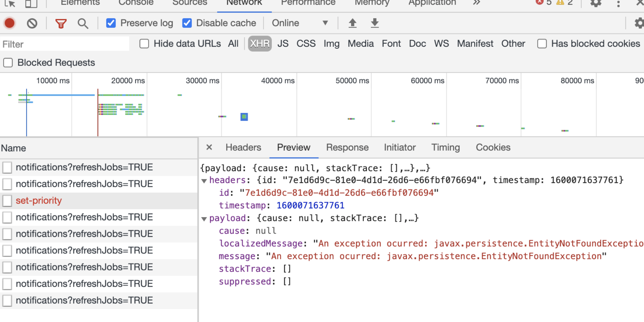Switch to the Response tab

347,147
